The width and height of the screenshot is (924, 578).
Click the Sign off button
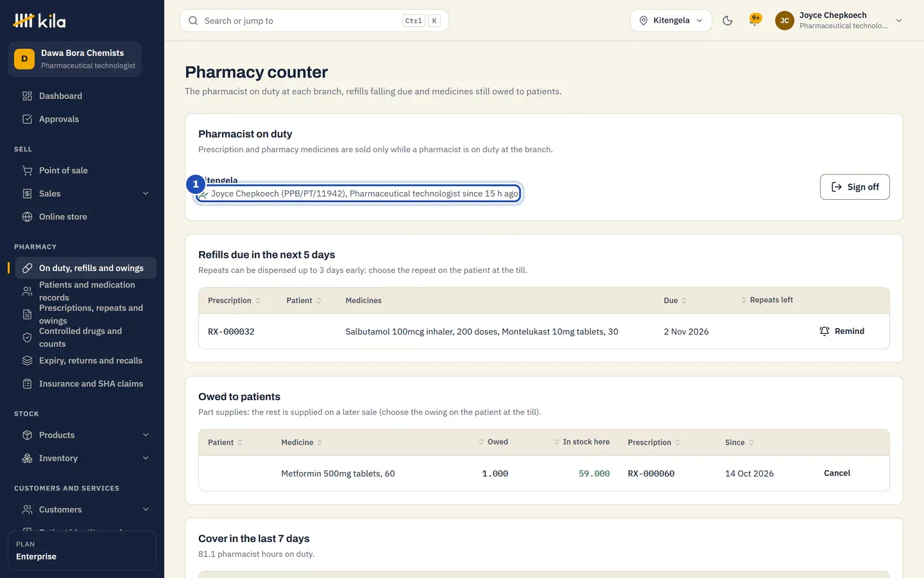pos(855,187)
